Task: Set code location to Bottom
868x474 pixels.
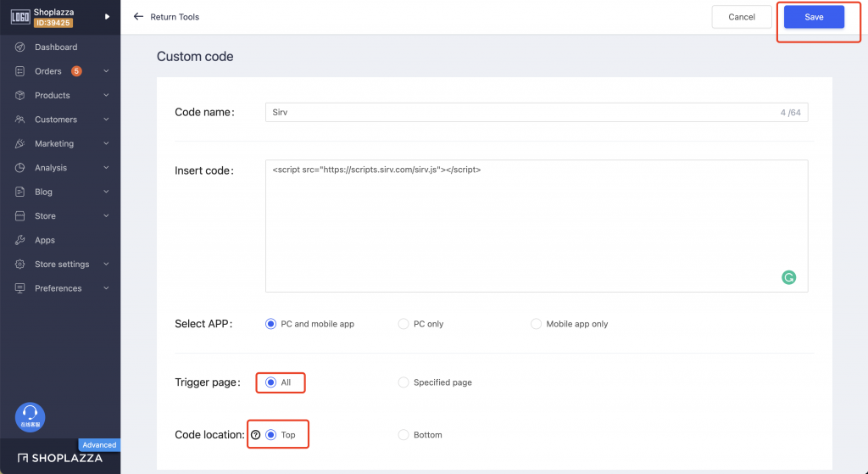Action: pyautogui.click(x=403, y=435)
